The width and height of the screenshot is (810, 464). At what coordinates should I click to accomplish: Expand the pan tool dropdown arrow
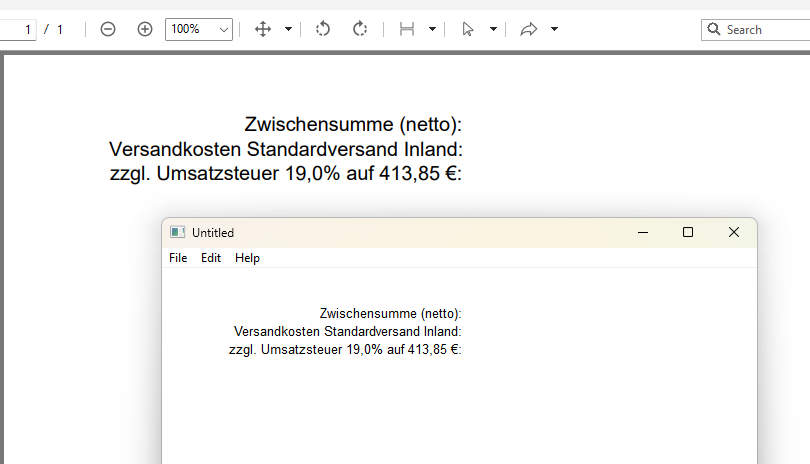tap(288, 29)
